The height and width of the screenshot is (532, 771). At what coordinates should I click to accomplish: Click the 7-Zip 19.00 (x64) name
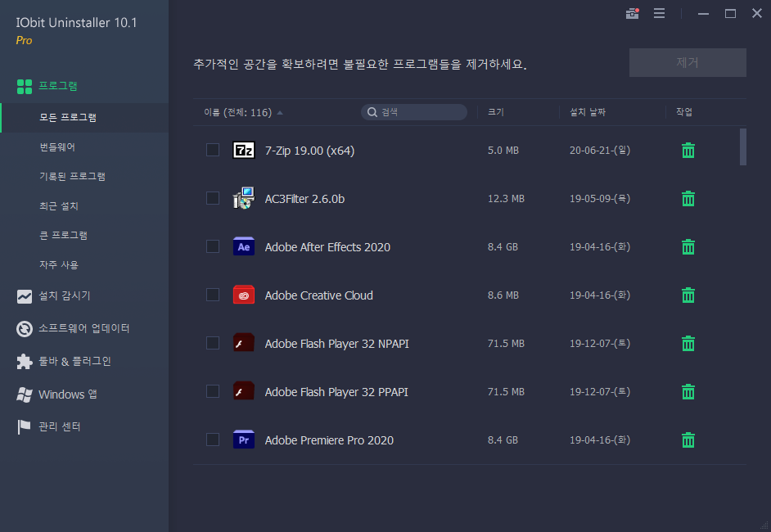tap(309, 151)
